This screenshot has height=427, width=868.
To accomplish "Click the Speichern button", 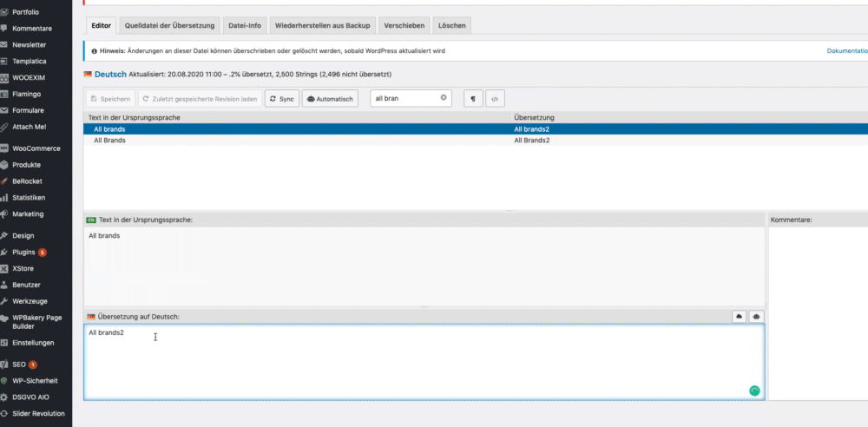I will tap(111, 99).
